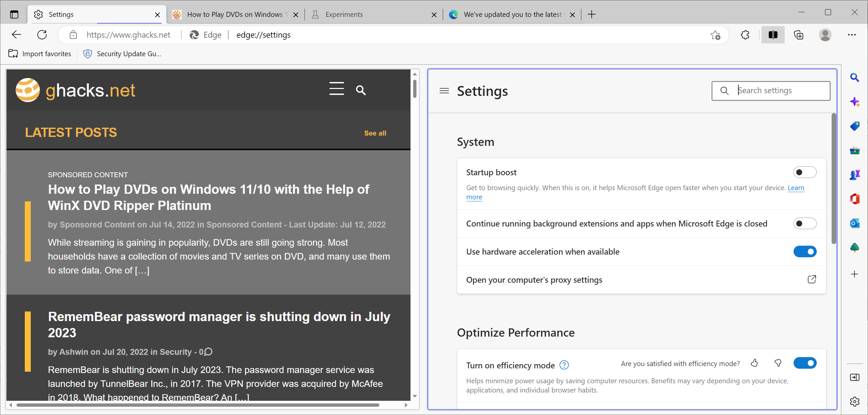This screenshot has width=868, height=415.
Task: Open the Learn more link under Startup boost
Action: (796, 188)
